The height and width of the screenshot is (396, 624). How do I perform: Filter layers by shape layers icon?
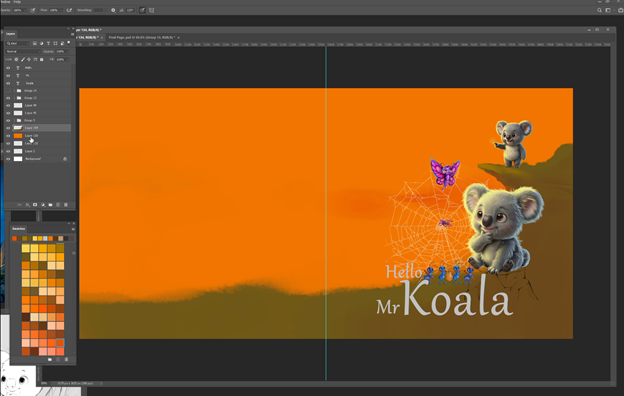click(x=55, y=43)
